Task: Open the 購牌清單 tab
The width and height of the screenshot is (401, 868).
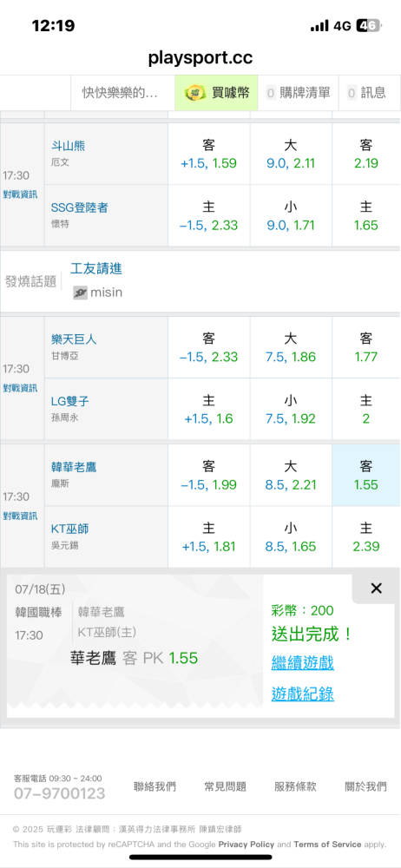Action: (298, 93)
